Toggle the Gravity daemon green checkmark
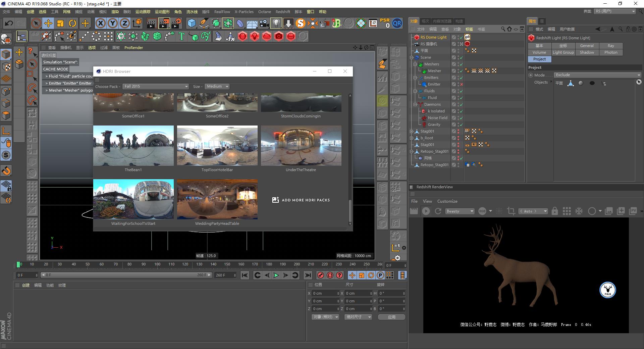The width and height of the screenshot is (644, 349). tap(462, 124)
